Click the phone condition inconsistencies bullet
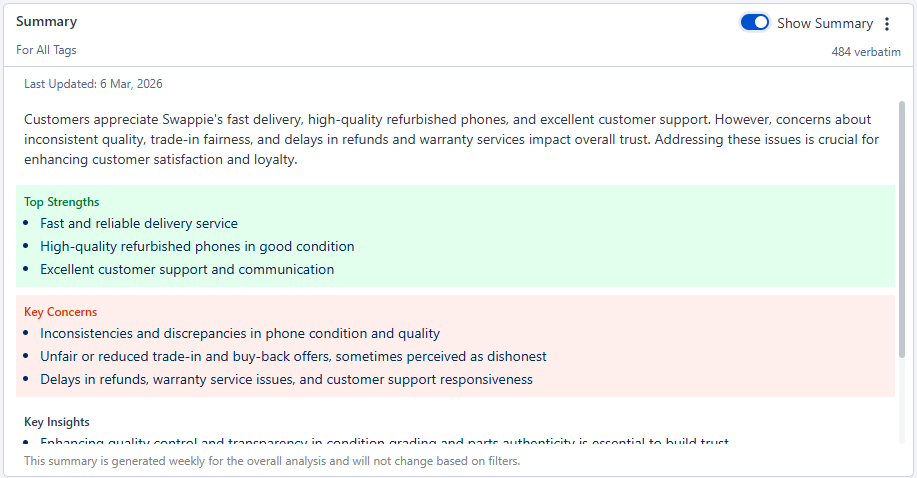The height and width of the screenshot is (478, 917). [x=240, y=334]
